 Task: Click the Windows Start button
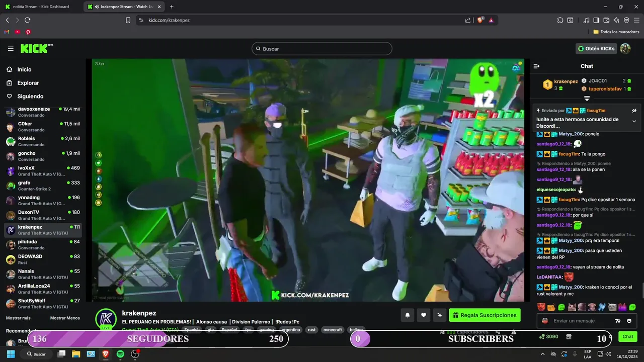coord(11,354)
